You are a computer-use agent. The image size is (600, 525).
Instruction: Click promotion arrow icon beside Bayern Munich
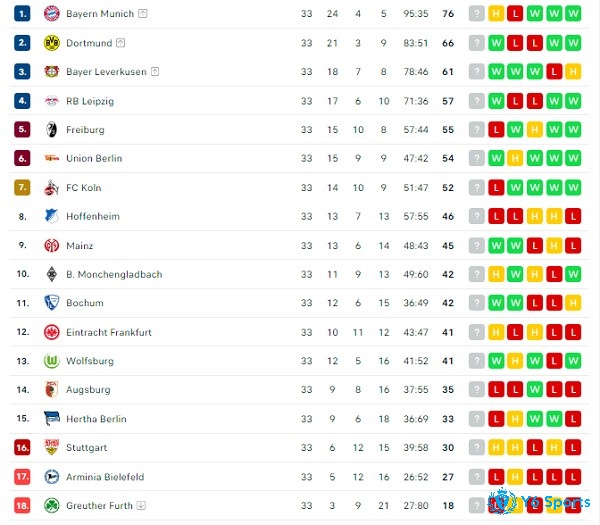pyautogui.click(x=143, y=14)
